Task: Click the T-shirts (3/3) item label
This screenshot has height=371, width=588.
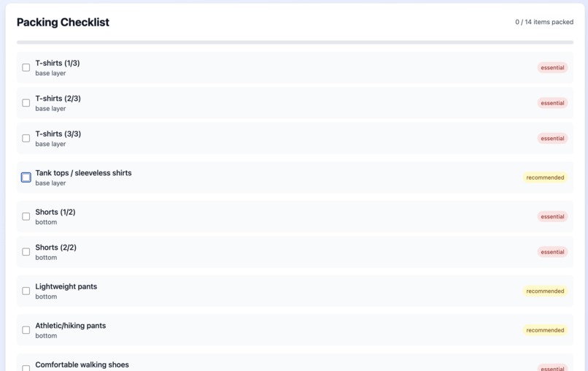Action: (x=58, y=134)
